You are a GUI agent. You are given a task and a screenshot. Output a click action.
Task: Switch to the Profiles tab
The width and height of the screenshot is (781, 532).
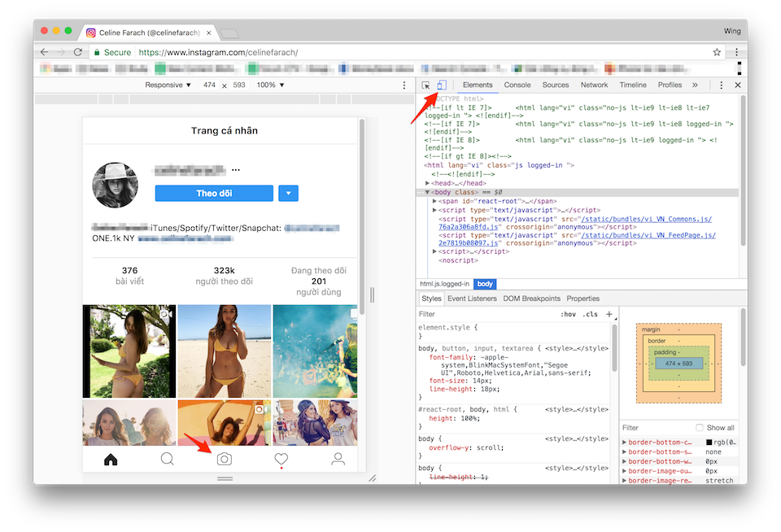pyautogui.click(x=670, y=85)
